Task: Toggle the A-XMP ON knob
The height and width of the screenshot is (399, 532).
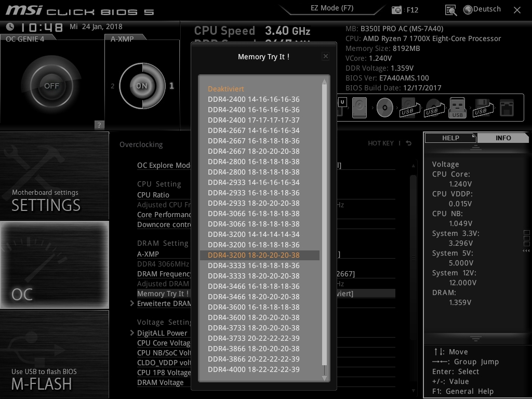Action: [x=142, y=86]
